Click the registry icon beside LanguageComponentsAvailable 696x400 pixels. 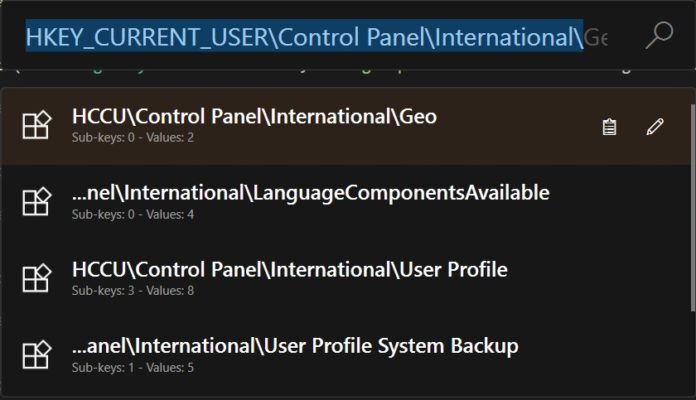tap(37, 201)
